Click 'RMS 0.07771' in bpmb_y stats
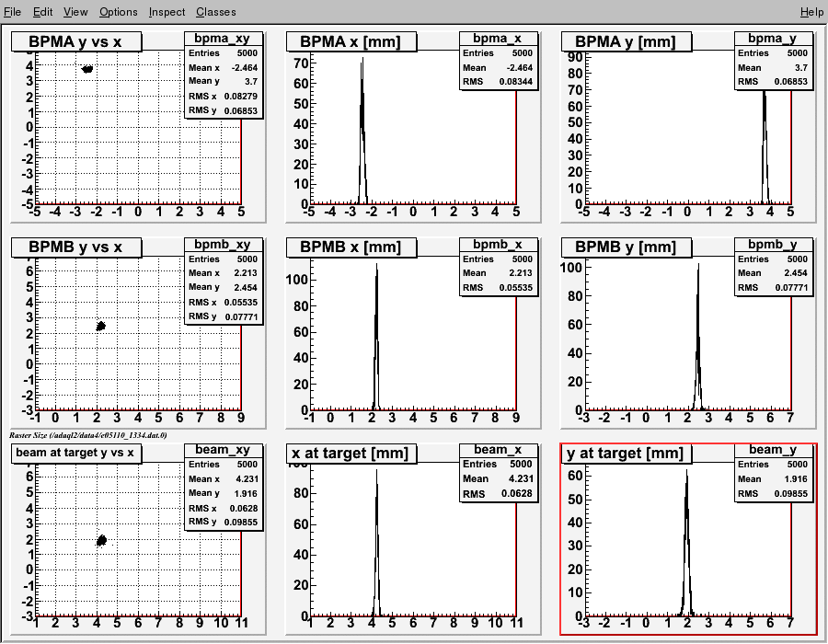 [773, 288]
